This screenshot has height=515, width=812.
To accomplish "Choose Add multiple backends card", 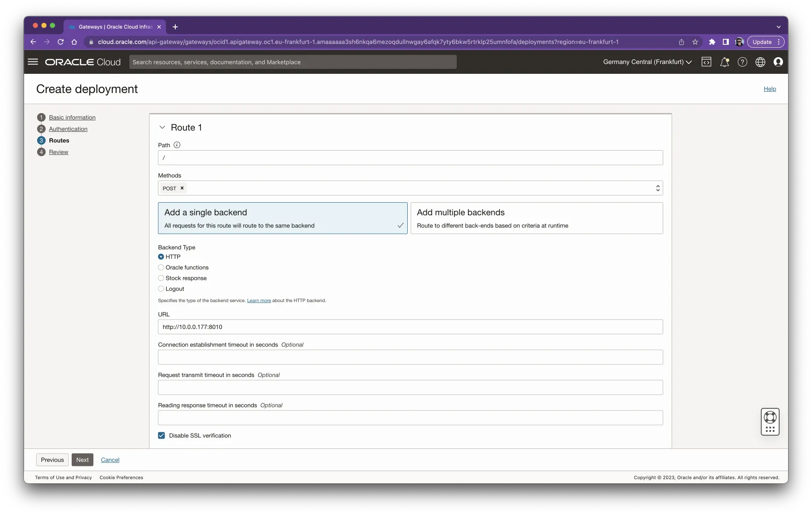I will click(x=536, y=218).
